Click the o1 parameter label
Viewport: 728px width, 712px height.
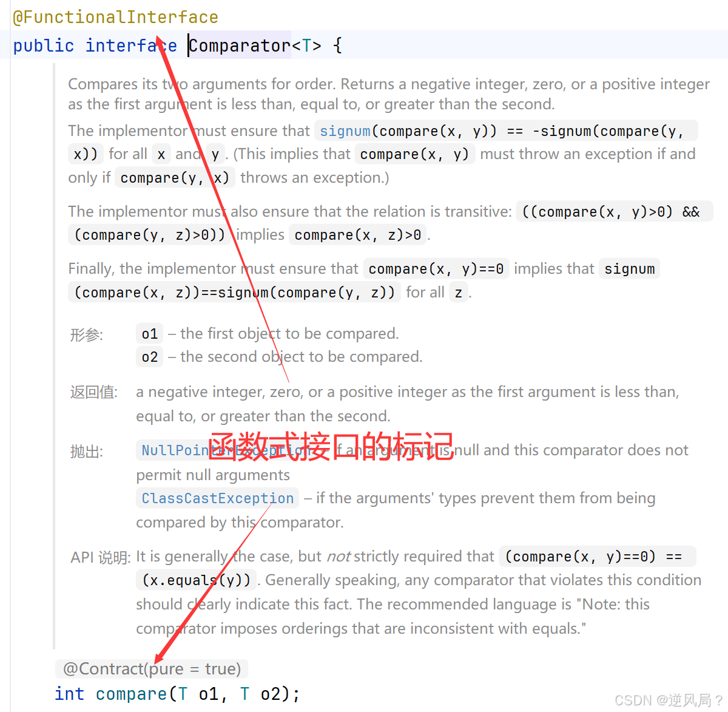pyautogui.click(x=149, y=333)
